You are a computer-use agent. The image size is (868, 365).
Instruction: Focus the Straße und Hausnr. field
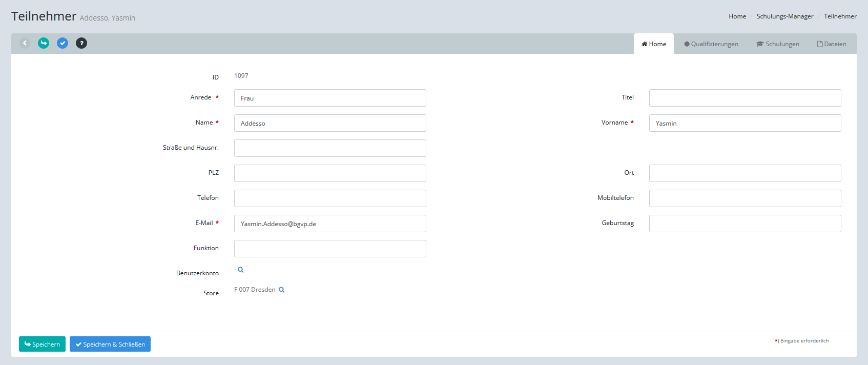[x=330, y=148]
